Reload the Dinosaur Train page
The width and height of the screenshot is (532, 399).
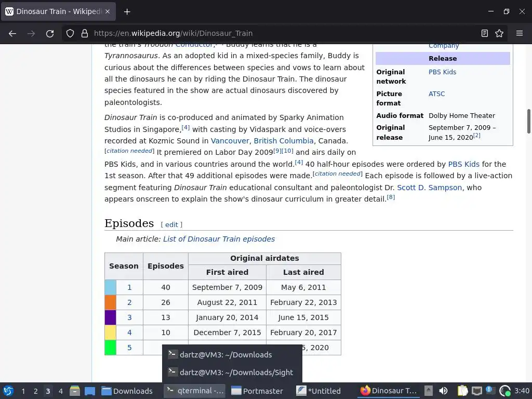[x=50, y=33]
